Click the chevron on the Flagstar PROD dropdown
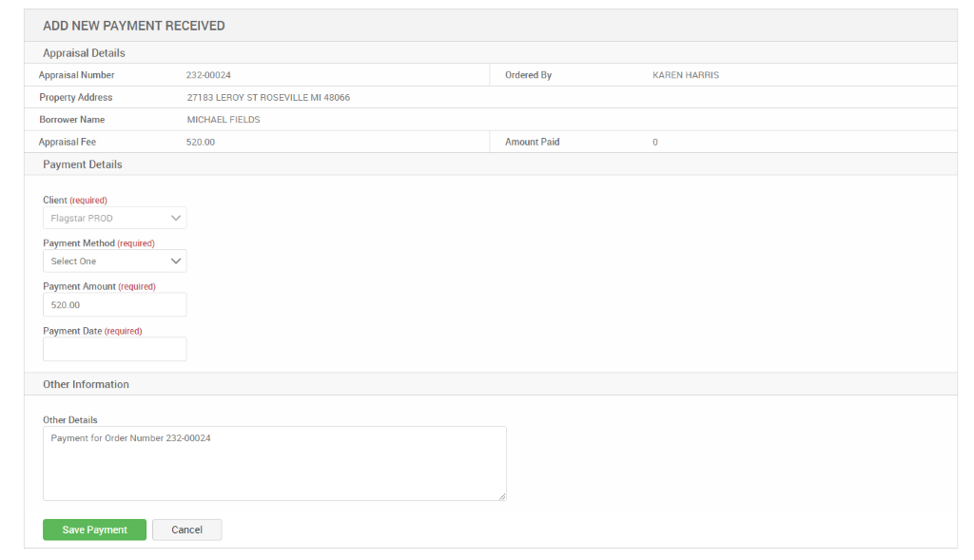The height and width of the screenshot is (560, 974). point(176,218)
